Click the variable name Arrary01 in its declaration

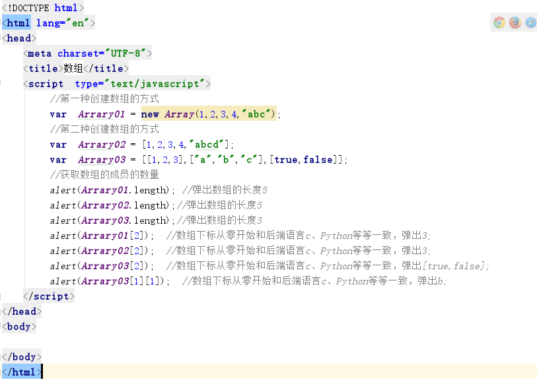click(x=101, y=114)
